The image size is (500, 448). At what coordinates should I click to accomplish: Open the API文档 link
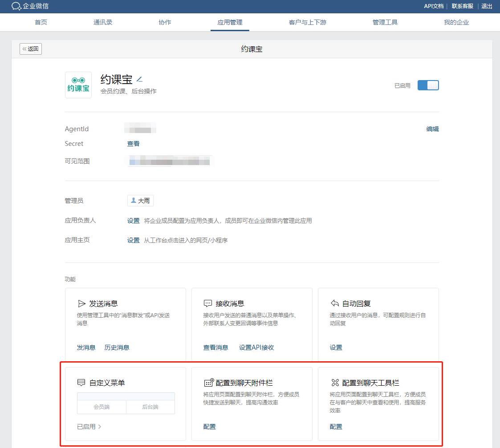(x=434, y=6)
